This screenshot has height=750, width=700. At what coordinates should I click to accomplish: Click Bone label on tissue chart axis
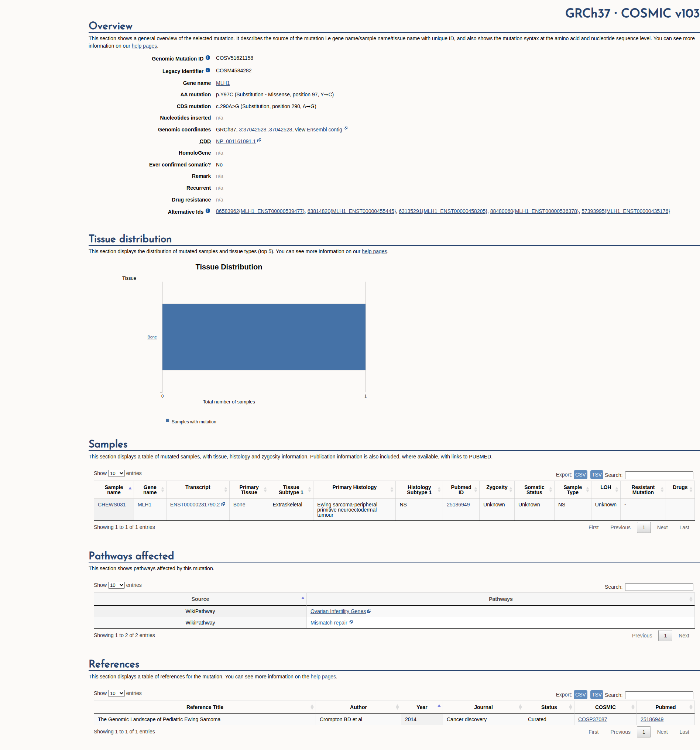coord(152,337)
